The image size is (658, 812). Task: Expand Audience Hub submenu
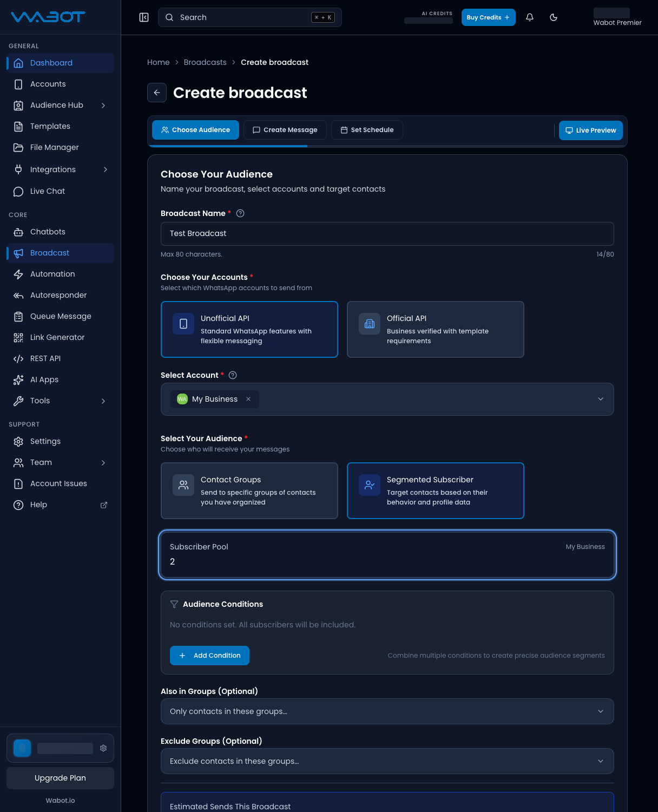point(103,105)
